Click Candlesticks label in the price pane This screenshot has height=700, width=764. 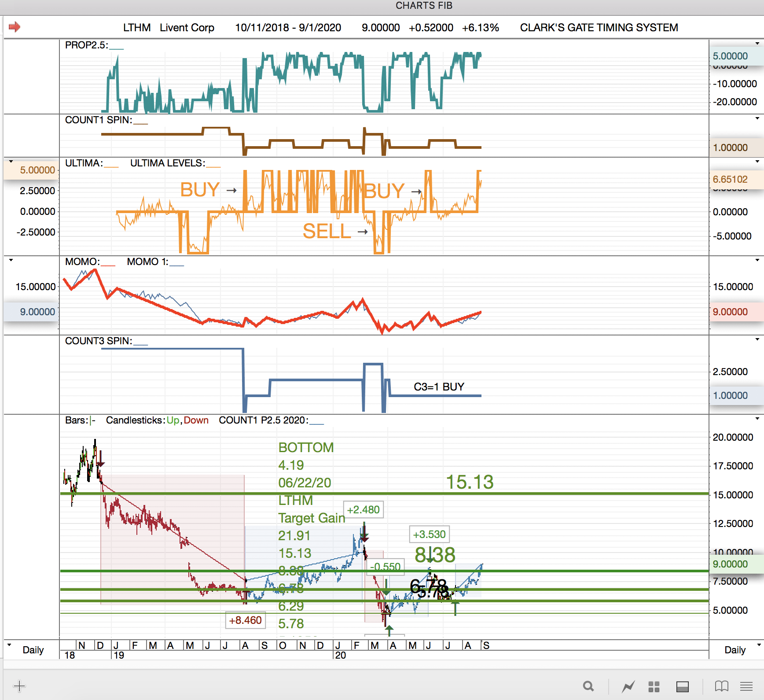pos(135,420)
